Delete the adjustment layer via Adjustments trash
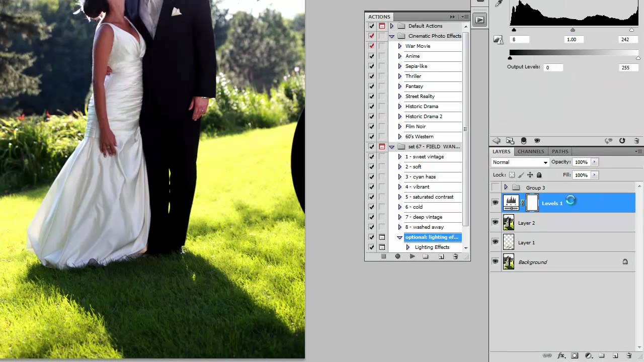This screenshot has width=644, height=362. tap(636, 141)
